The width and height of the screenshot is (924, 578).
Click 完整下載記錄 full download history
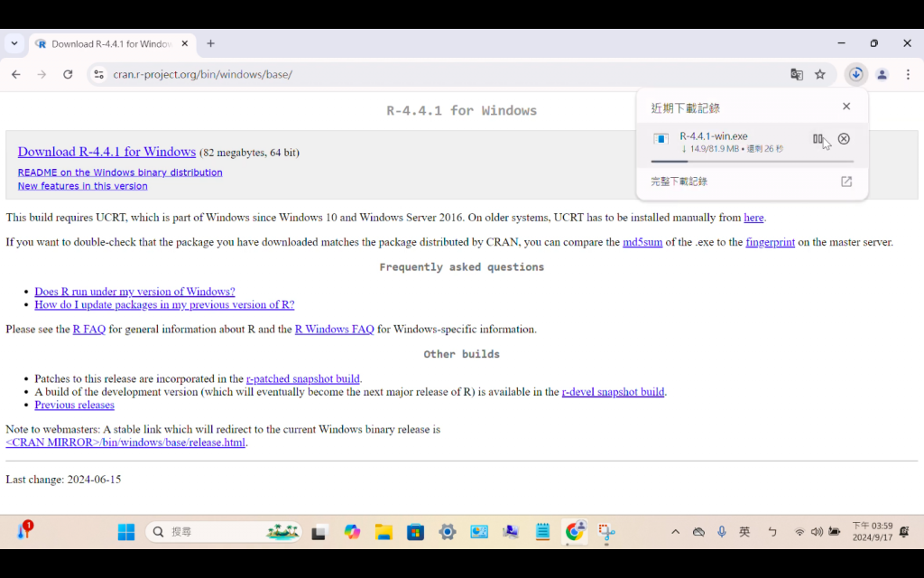(679, 182)
